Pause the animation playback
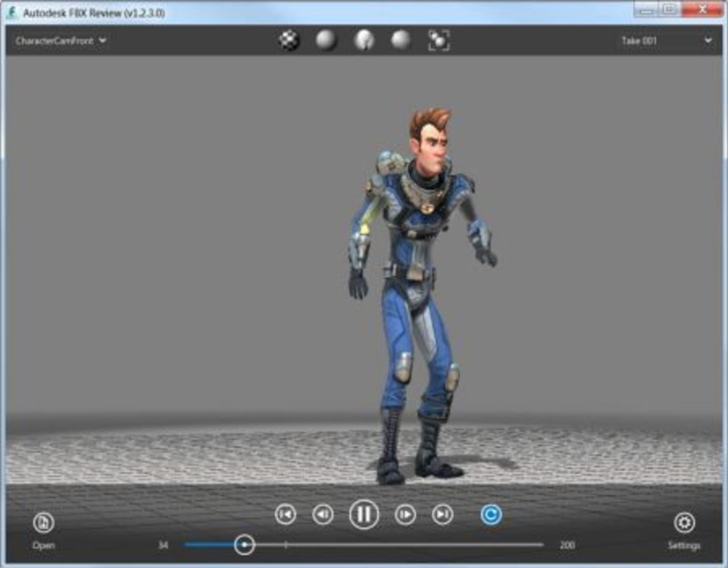This screenshot has width=728, height=568. tap(364, 514)
